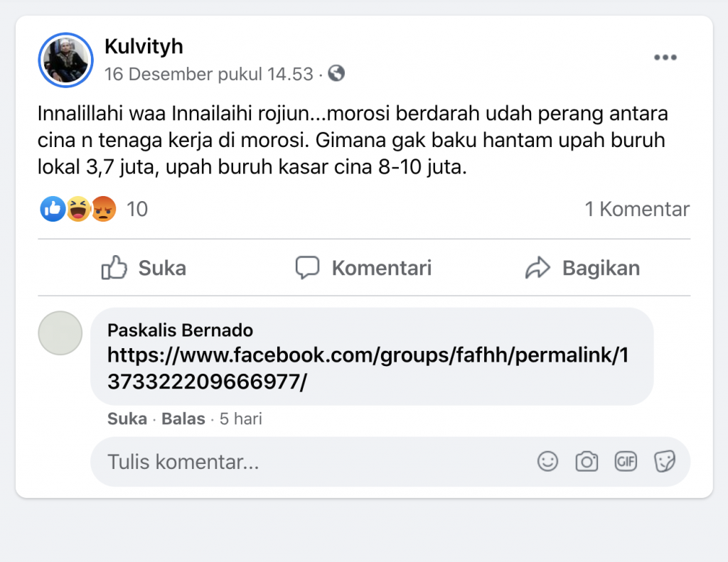Image resolution: width=728 pixels, height=562 pixels.
Task: Click the globe public audience icon
Action: pyautogui.click(x=336, y=73)
